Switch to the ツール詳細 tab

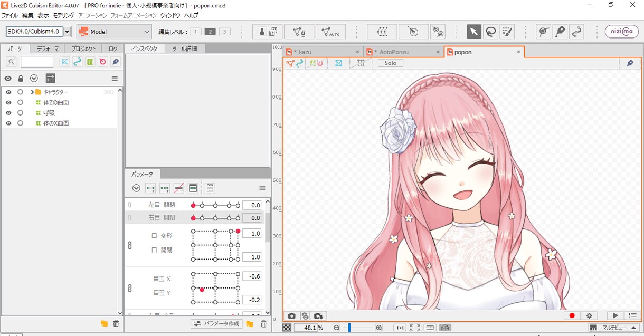point(184,49)
